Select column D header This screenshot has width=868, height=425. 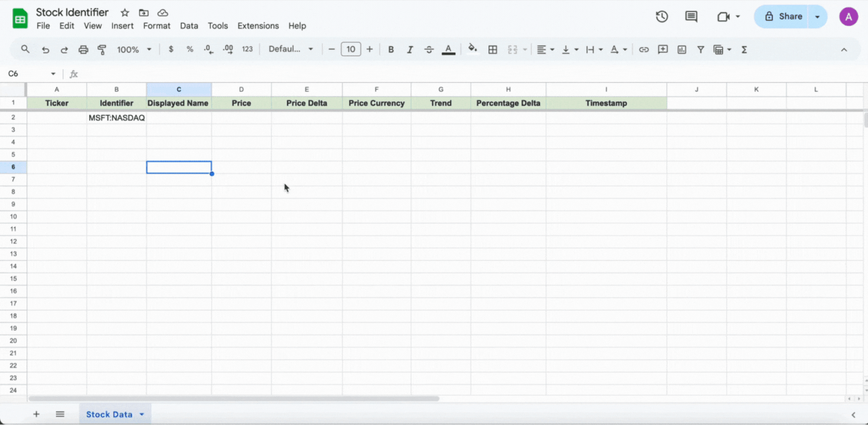tap(241, 90)
